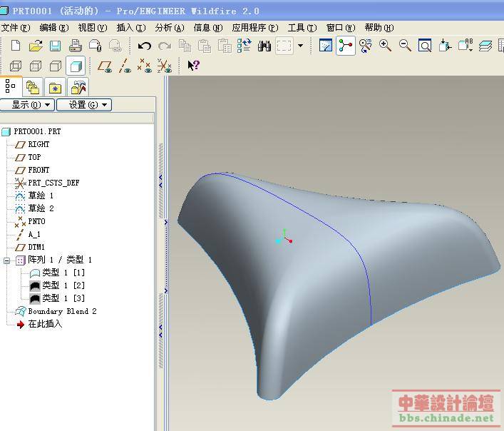Click the Zoom Out magnifier icon
Viewport: 504px width, 431px height.
coord(405,46)
